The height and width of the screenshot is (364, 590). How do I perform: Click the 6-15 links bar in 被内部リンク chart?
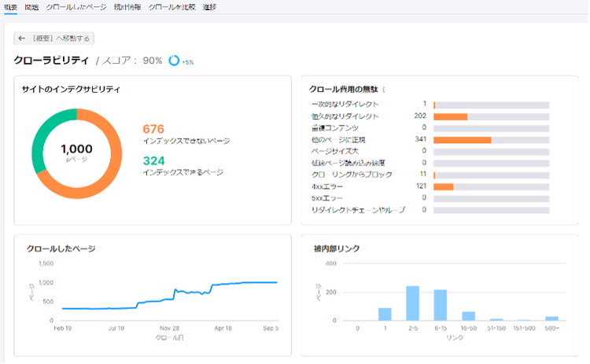pos(441,305)
